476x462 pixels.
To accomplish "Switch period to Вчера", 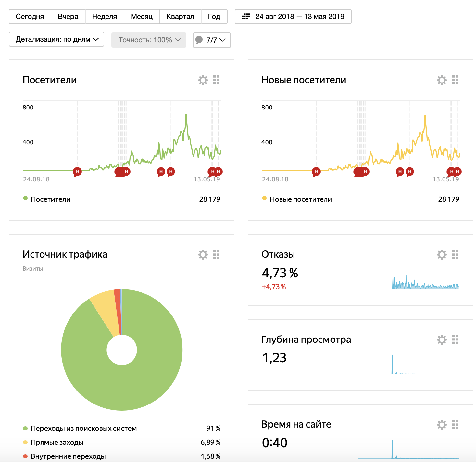I will click(x=68, y=17).
